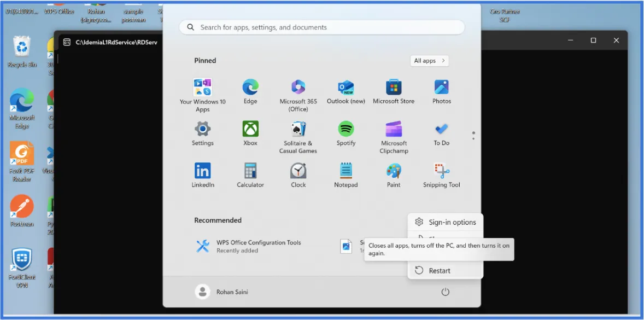The image size is (644, 320).
Task: Open WPS Office desktop shortcut
Action: pyautogui.click(x=58, y=8)
